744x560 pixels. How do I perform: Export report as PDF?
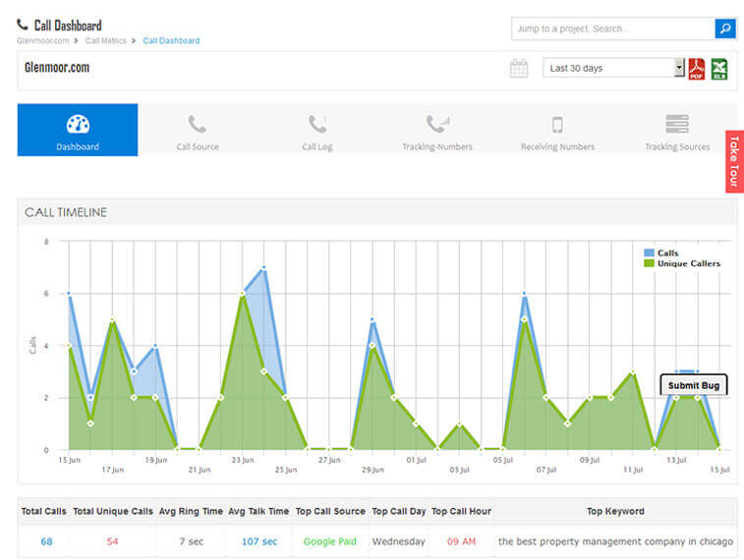click(697, 69)
